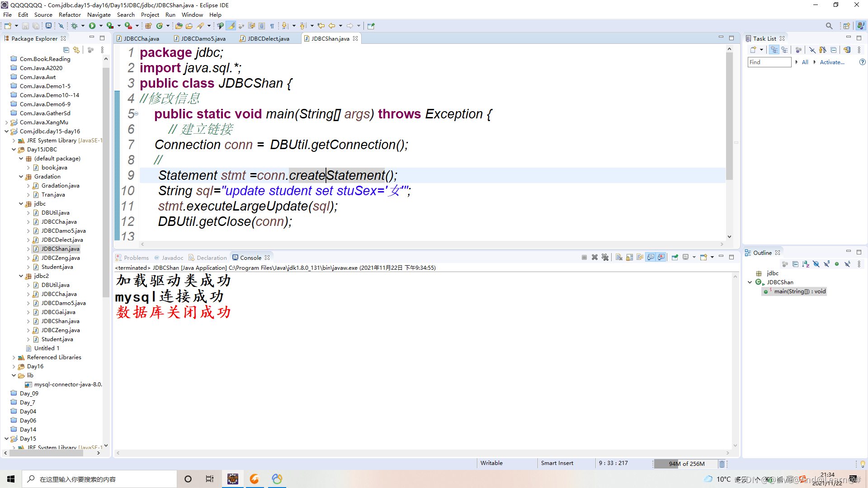The image size is (868, 488).
Task: Switch to the JDBCCha.java editor tab
Action: pos(141,38)
